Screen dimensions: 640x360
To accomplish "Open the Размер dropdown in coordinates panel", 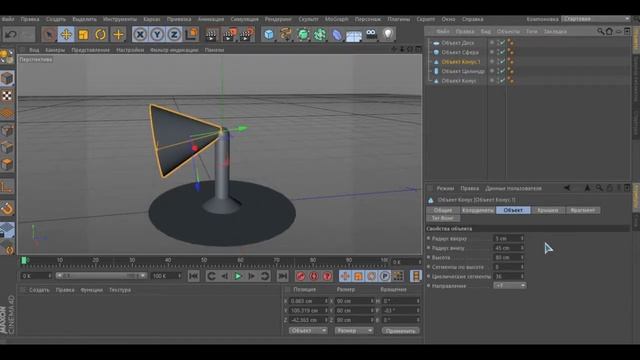I will (354, 331).
